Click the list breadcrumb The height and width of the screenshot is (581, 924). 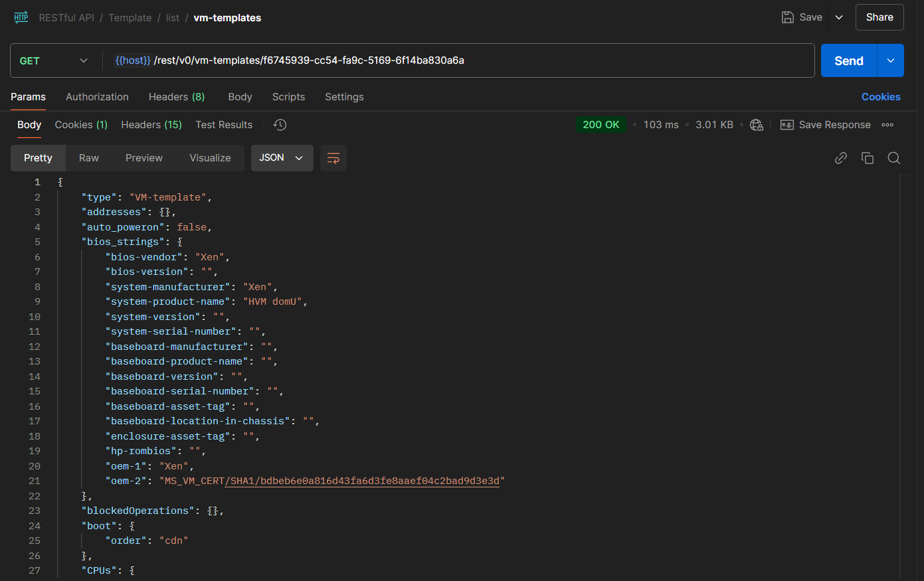(173, 18)
